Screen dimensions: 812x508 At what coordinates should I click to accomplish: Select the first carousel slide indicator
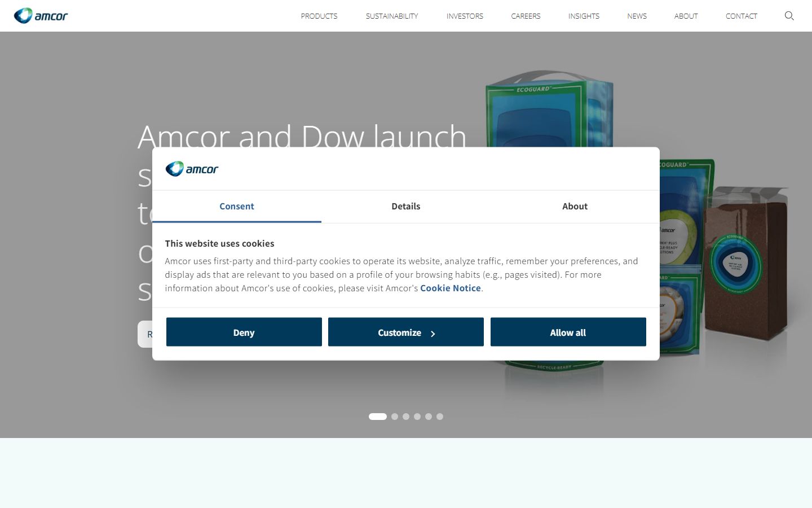378,417
